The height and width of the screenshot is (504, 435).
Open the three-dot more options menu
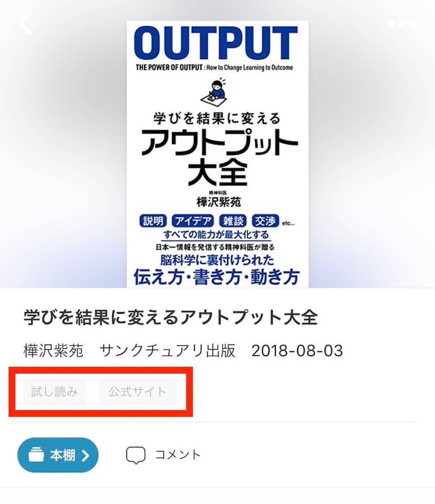(x=401, y=24)
